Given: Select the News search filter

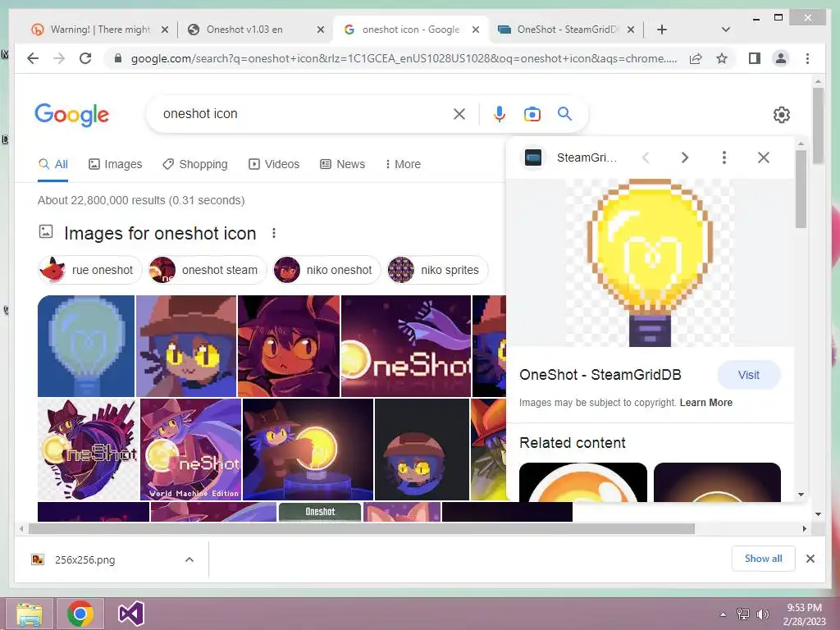Looking at the screenshot, I should point(342,164).
